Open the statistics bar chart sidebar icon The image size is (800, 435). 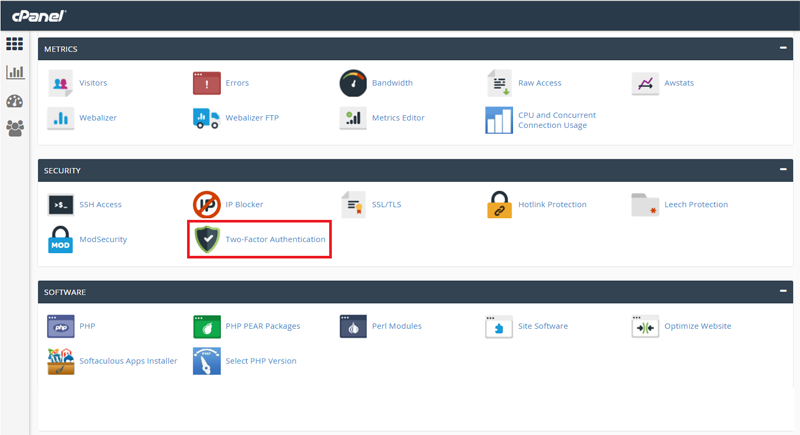15,72
